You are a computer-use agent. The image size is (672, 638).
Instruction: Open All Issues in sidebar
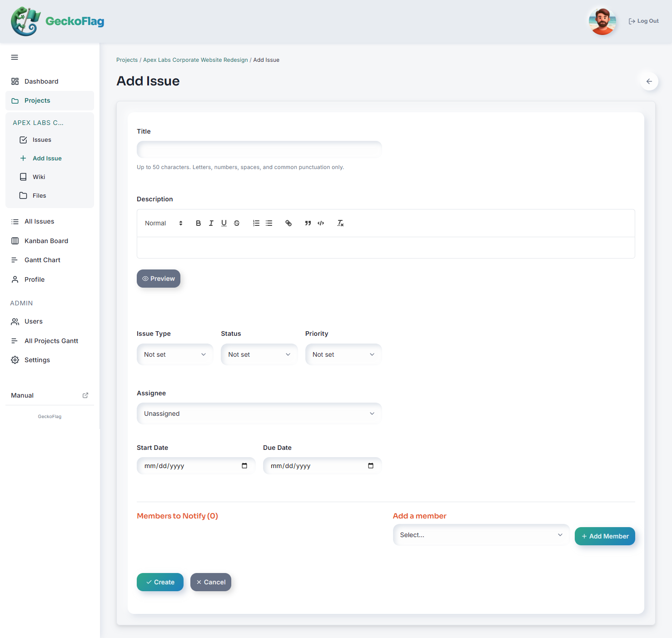pyautogui.click(x=50, y=221)
